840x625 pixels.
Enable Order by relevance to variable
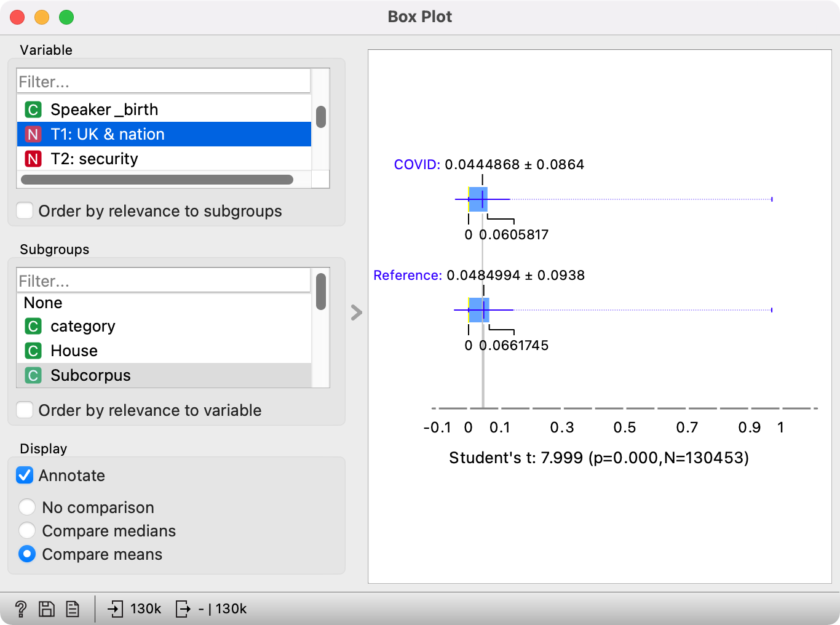click(x=25, y=410)
